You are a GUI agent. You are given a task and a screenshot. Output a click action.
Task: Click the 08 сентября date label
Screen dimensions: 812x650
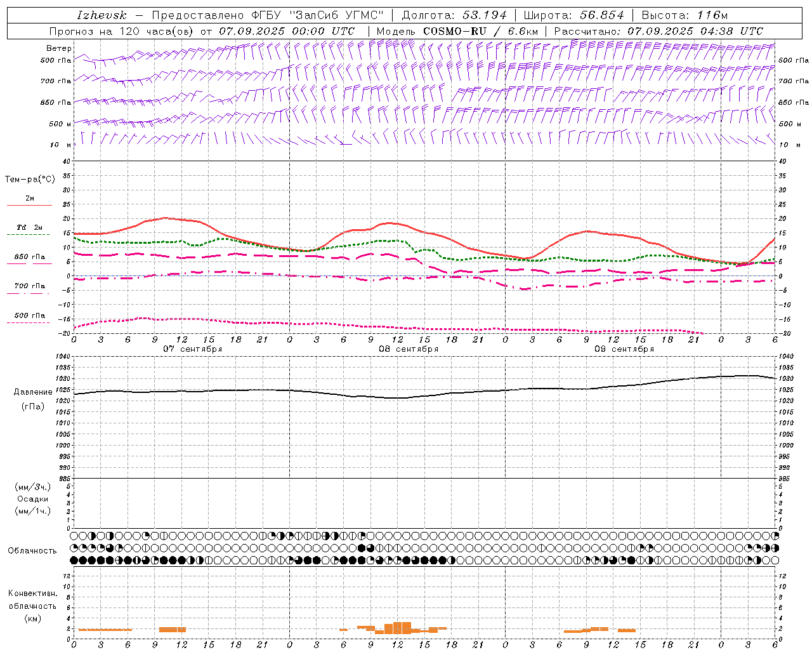(409, 349)
